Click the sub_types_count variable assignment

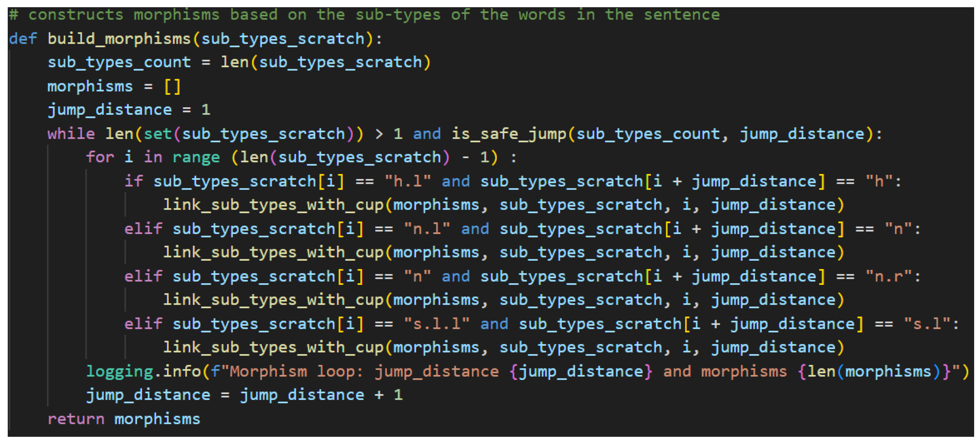point(119,62)
